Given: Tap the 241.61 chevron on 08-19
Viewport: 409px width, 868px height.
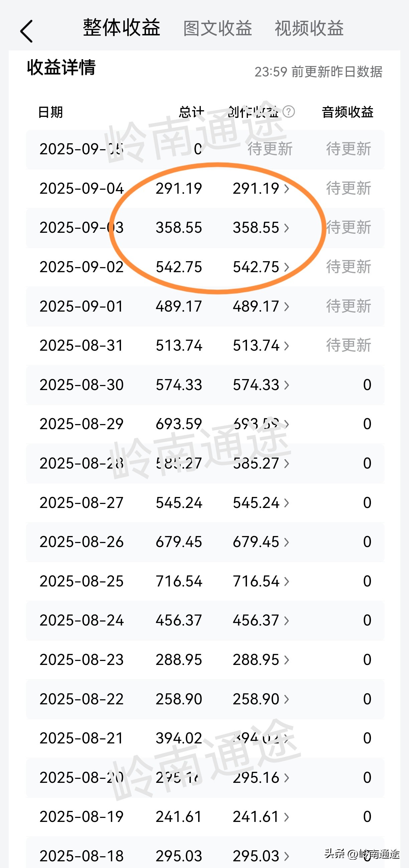Looking at the screenshot, I should 287,817.
